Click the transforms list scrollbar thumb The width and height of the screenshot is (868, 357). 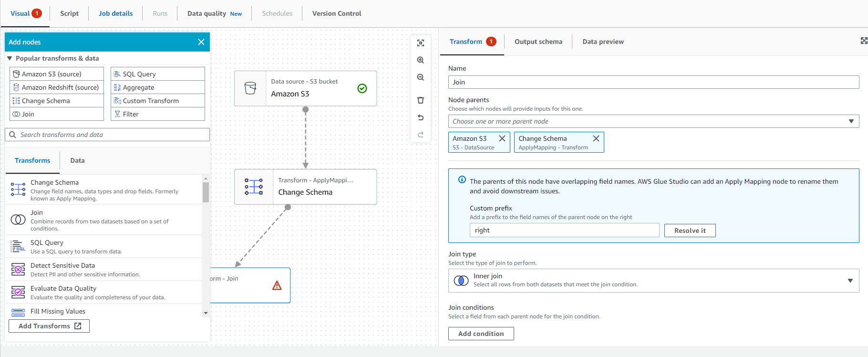coord(206,192)
